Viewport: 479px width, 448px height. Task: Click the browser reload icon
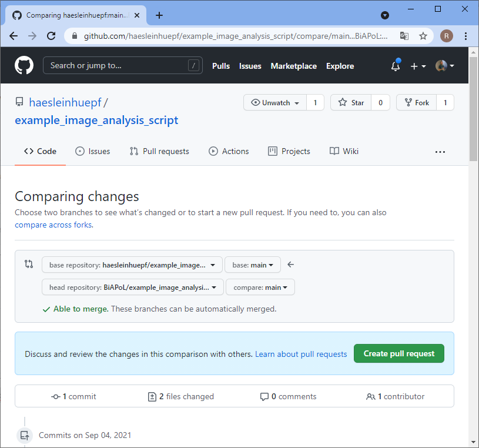point(51,36)
